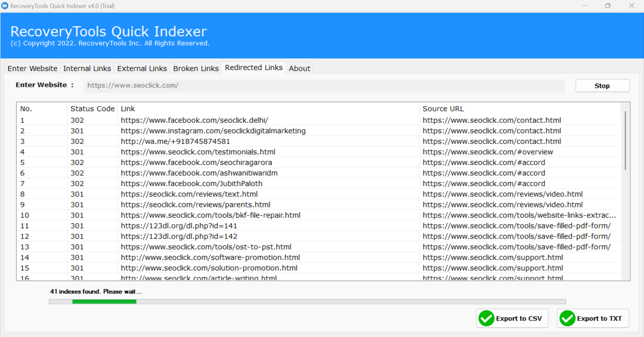Click source URL contact.html in row 2
The height and width of the screenshot is (337, 644).
click(x=492, y=131)
